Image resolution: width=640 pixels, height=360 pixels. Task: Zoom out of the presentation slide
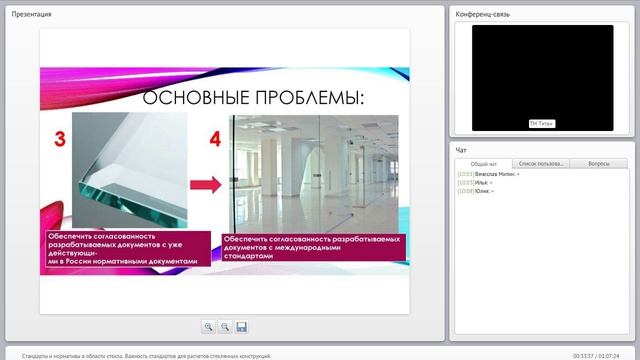point(225,327)
